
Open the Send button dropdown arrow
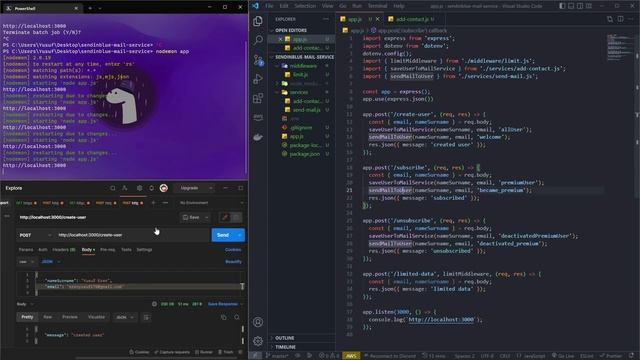click(x=240, y=235)
